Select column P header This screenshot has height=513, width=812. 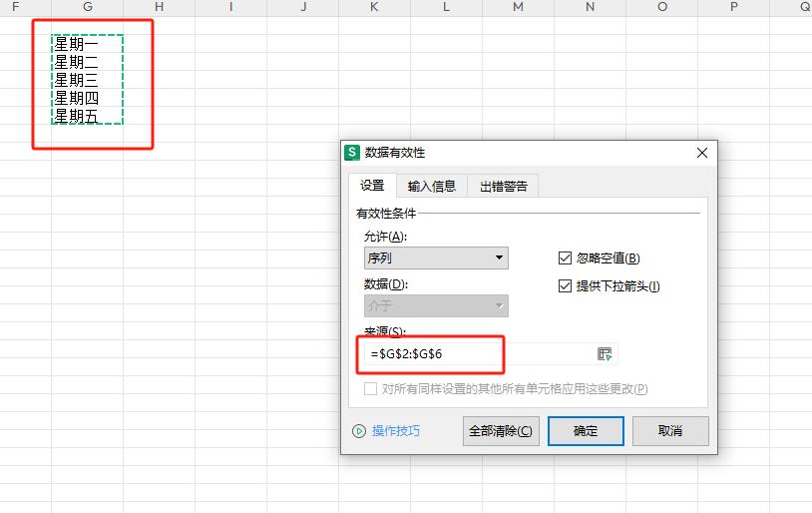[x=734, y=7]
